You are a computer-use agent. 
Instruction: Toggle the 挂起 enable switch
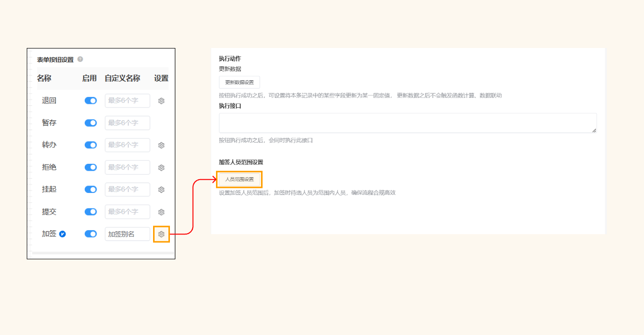click(x=91, y=190)
